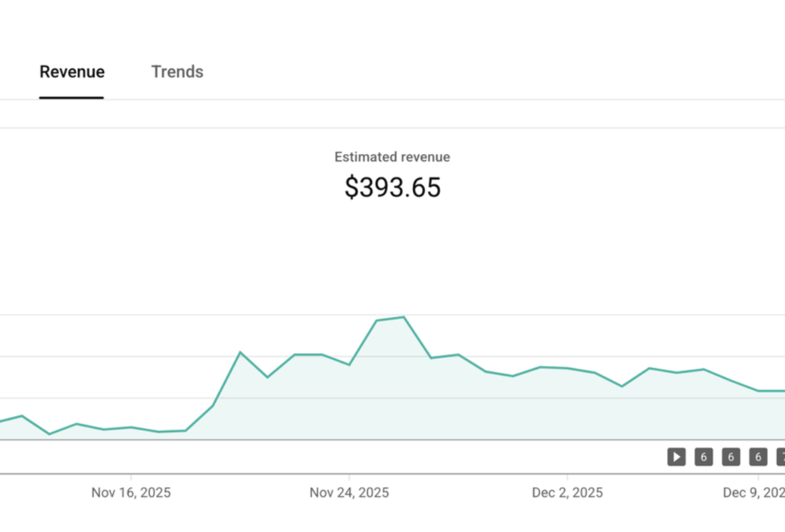Screen dimensions: 785x532
Task: Click the "Estimated revenue" label
Action: click(392, 157)
